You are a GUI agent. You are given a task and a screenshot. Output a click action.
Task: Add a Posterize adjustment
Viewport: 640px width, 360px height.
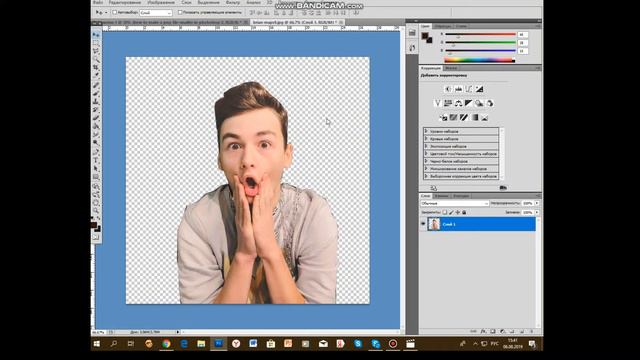click(453, 118)
